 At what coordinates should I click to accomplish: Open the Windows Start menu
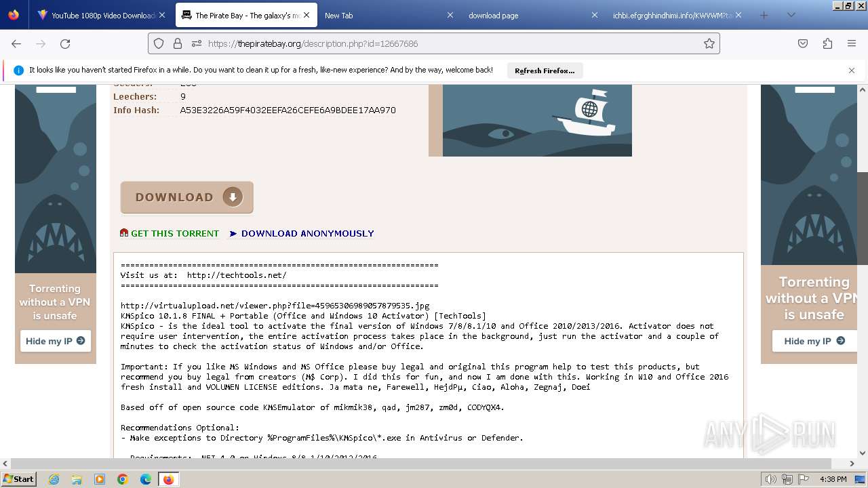click(18, 479)
